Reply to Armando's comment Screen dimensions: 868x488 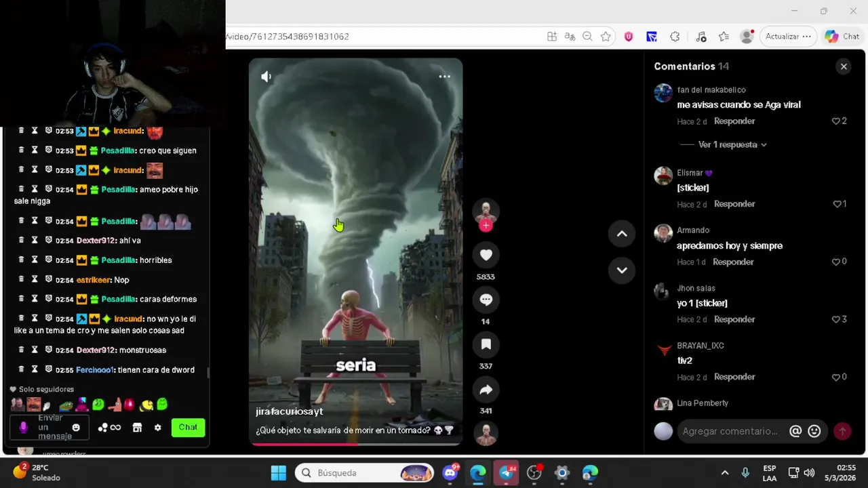[733, 262]
